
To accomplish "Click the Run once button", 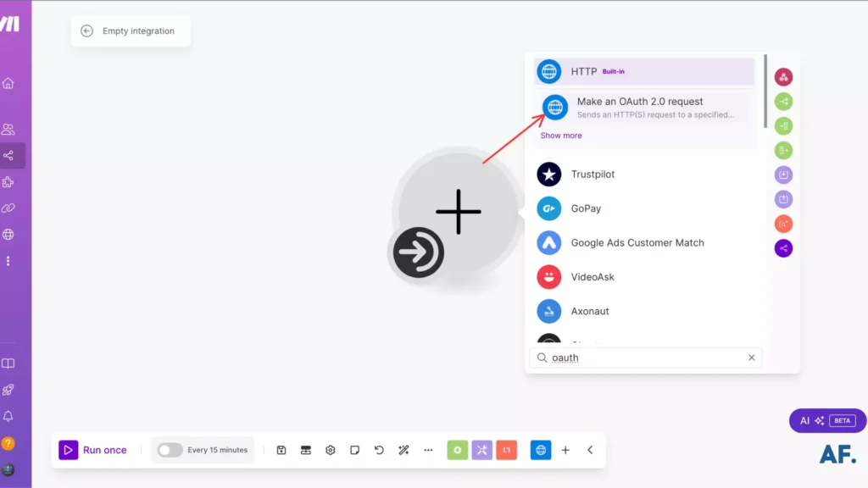I will [x=93, y=450].
